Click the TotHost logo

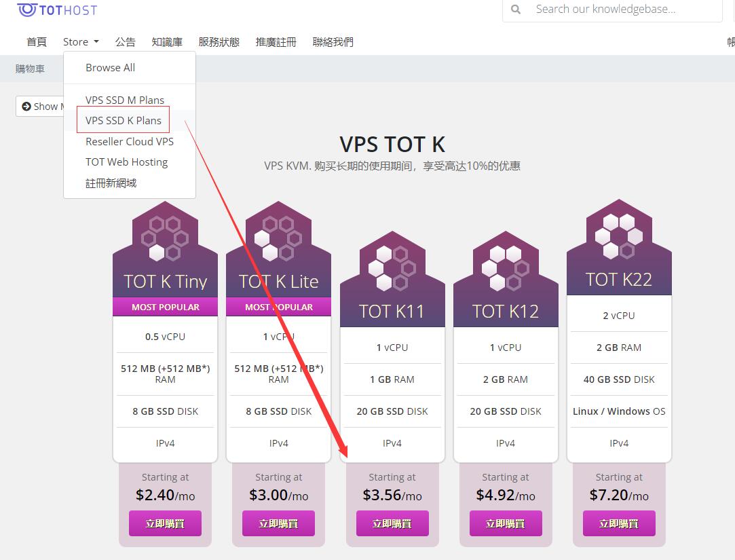click(57, 10)
